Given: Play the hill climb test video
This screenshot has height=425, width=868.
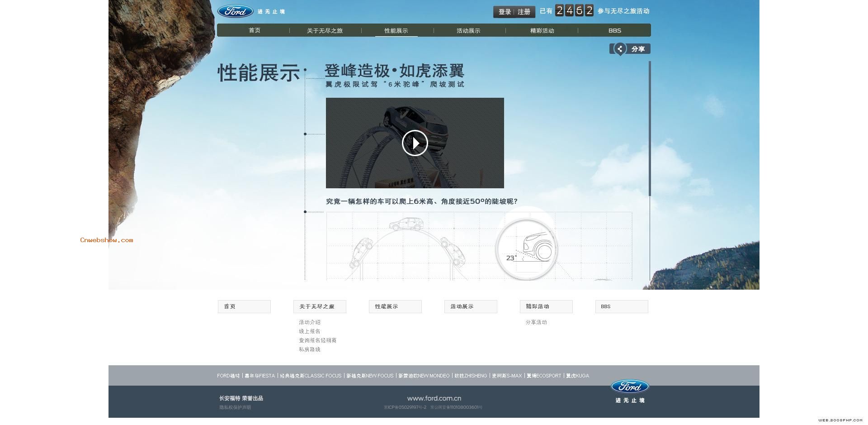Looking at the screenshot, I should pyautogui.click(x=415, y=143).
